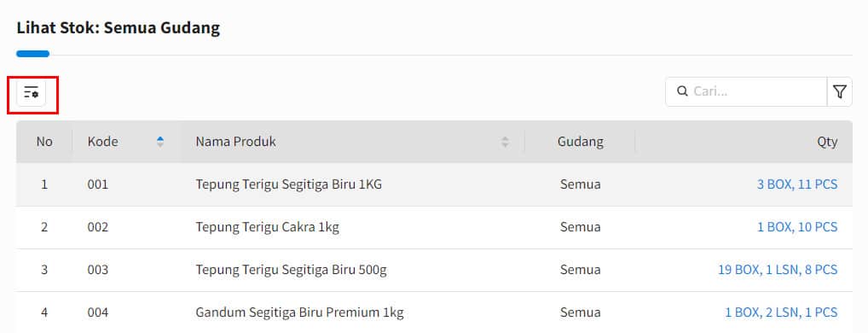868x333 pixels.
Task: Select the Tepung Terigu Segitiga Biru 1KG row
Action: pos(434,184)
